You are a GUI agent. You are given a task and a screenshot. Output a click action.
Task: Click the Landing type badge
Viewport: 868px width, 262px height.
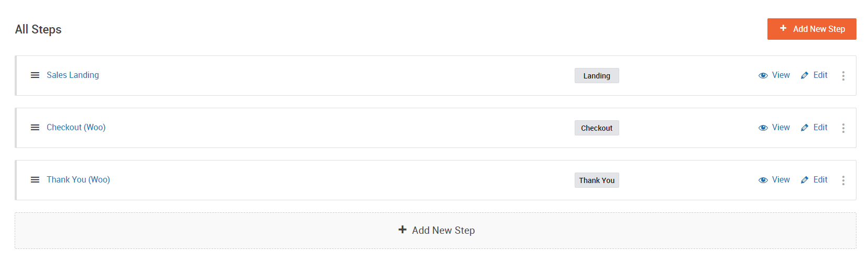(x=597, y=76)
